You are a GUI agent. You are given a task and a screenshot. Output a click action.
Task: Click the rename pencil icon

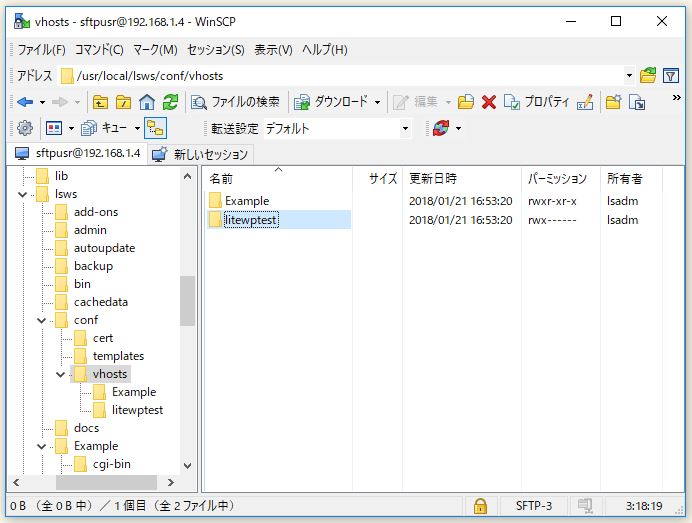click(x=585, y=102)
